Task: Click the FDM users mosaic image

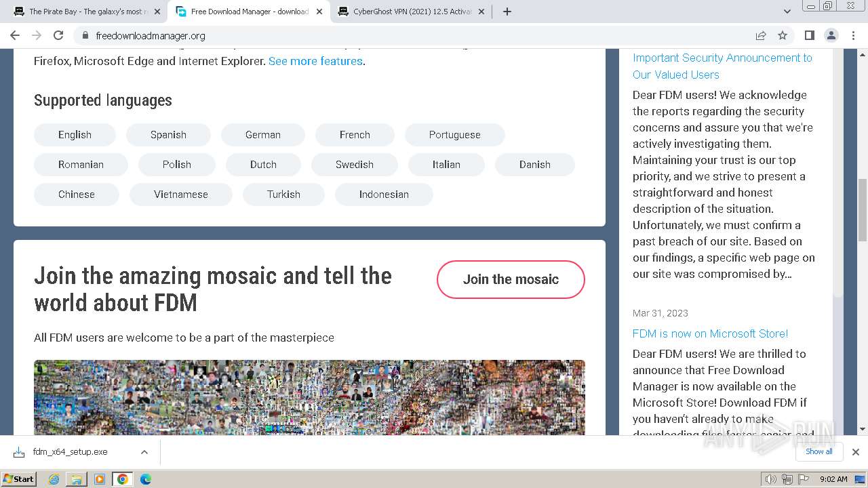Action: coord(309,397)
